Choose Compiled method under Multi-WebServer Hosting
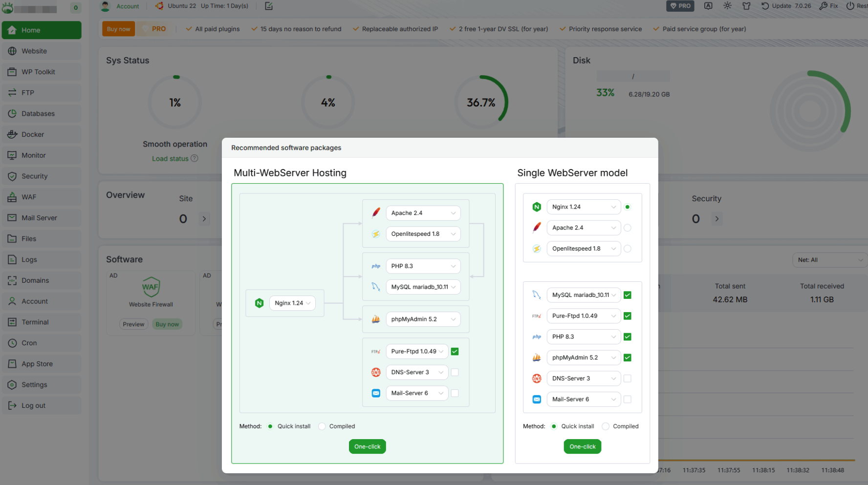Screen dimensions: 868x485 (x=322, y=426)
